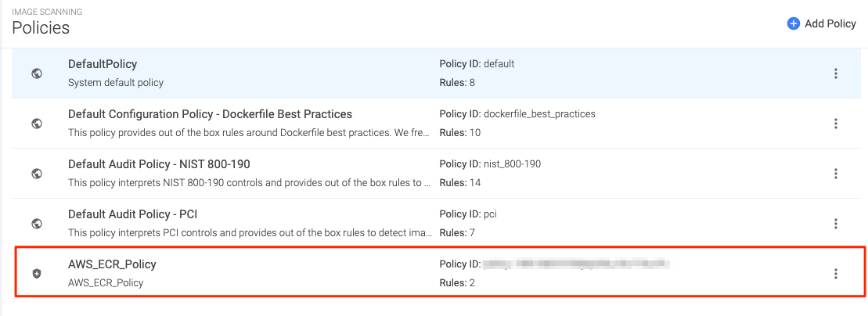This screenshot has width=868, height=316.
Task: Open kebab menu for Dockerfile Best Practices policy
Action: coord(836,124)
